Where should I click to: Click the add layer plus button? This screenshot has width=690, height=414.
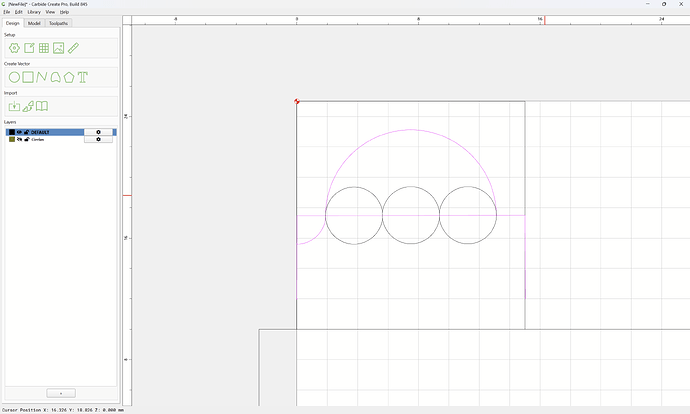click(x=61, y=393)
